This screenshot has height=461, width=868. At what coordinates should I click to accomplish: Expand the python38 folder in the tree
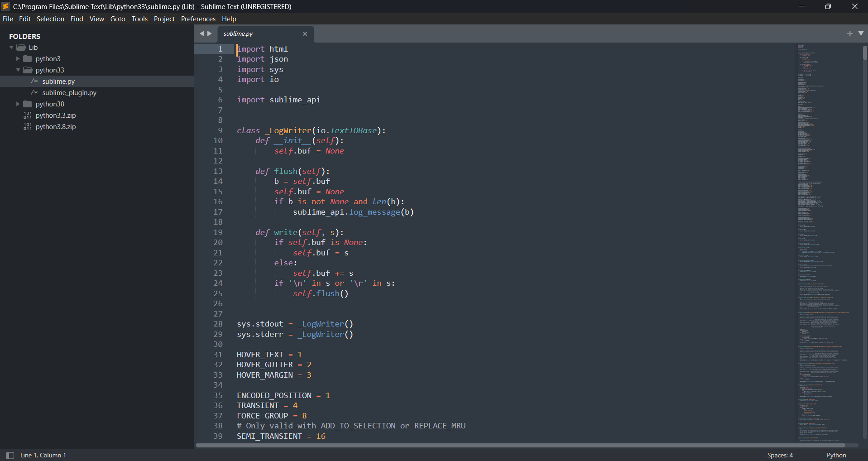click(x=18, y=104)
